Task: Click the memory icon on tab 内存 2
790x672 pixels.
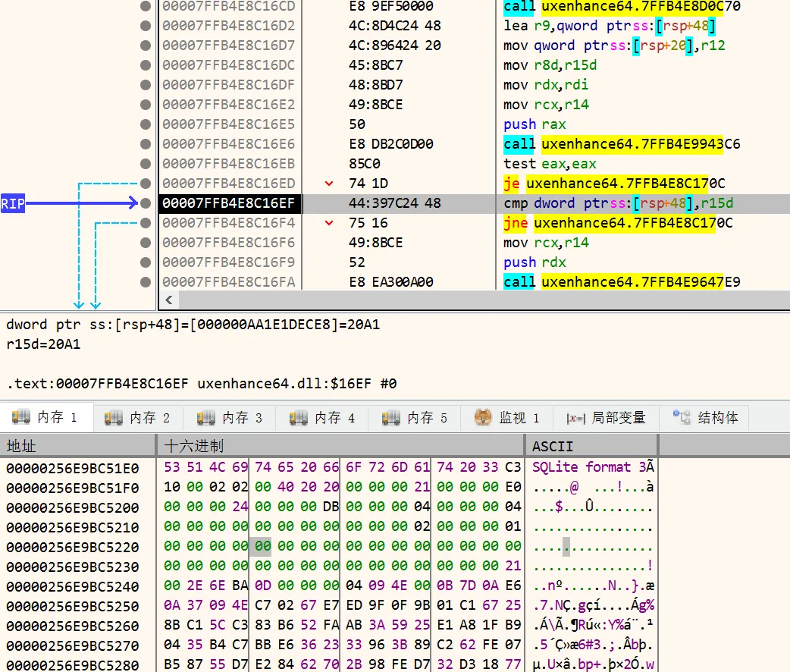Action: pos(114,417)
